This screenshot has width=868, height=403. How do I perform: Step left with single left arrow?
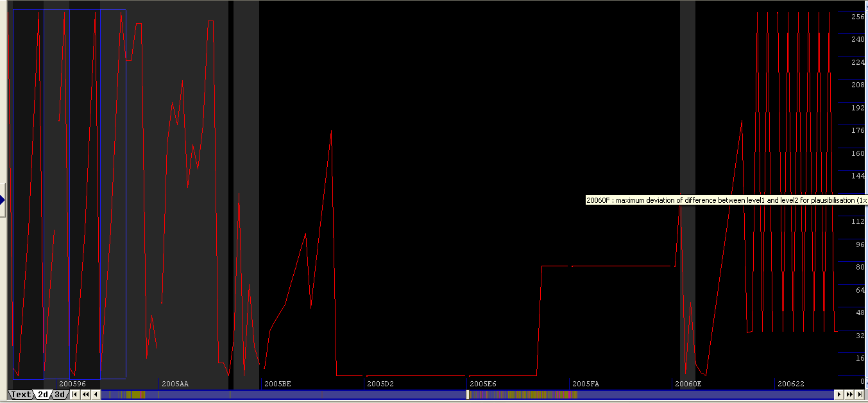coord(96,395)
